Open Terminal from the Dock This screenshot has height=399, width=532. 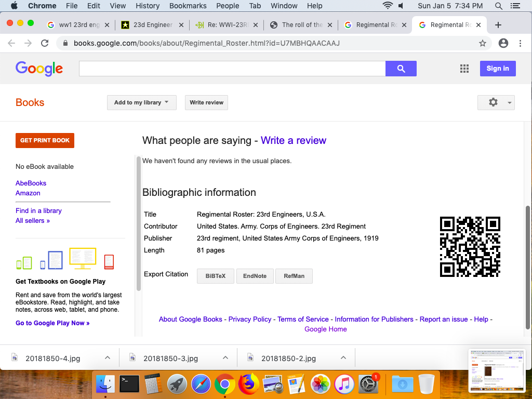coord(129,384)
